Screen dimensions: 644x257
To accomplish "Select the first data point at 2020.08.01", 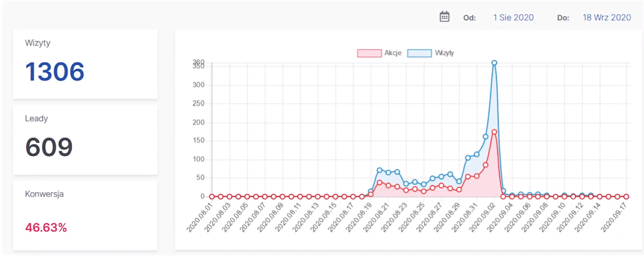I will 212,197.
